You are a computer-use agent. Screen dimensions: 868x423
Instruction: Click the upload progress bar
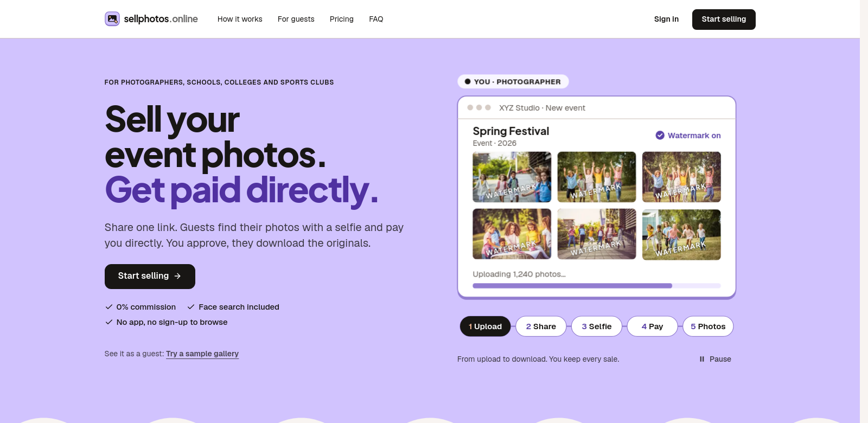[x=597, y=286]
